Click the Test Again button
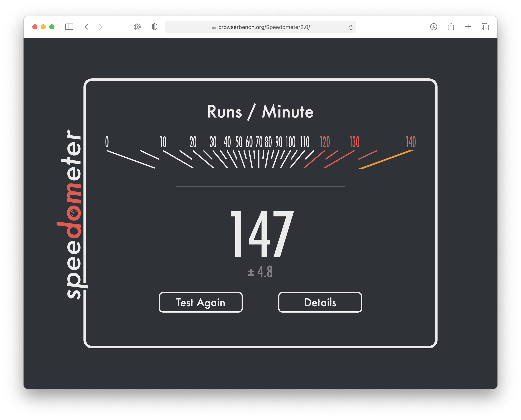The height and width of the screenshot is (420, 521). point(201,302)
